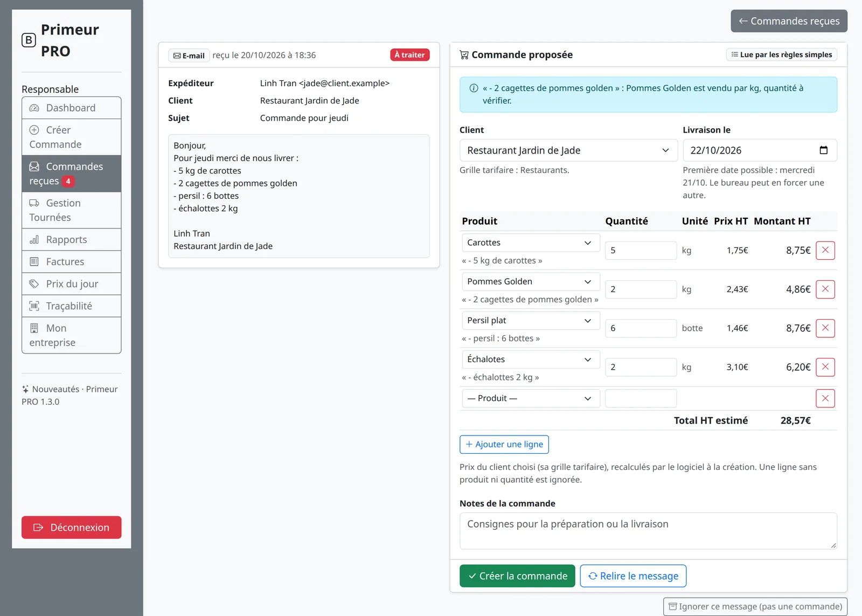The height and width of the screenshot is (616, 862).
Task: Open the Factures section
Action: point(72,261)
